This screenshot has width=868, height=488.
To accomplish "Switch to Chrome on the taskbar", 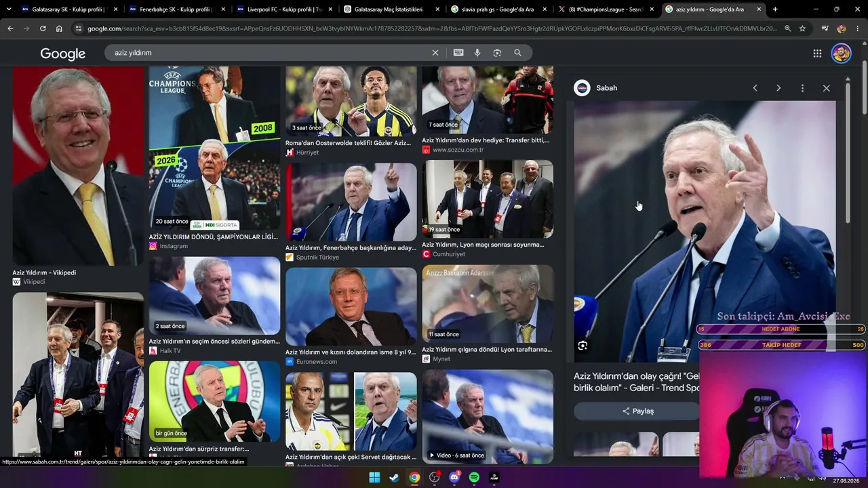I will (x=414, y=477).
